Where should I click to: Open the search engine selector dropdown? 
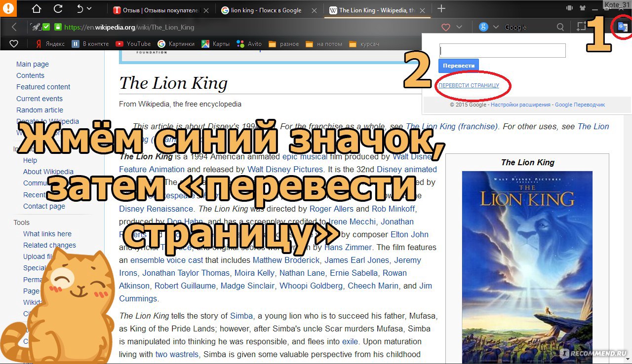[496, 27]
